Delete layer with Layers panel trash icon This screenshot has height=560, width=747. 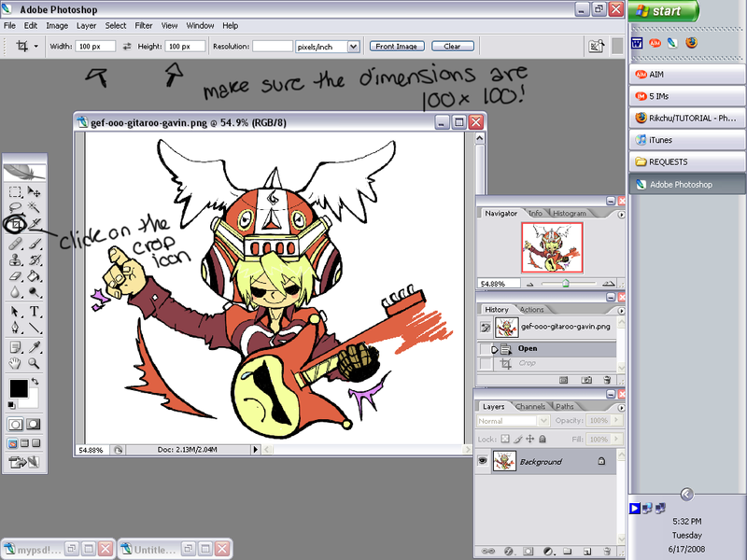(607, 551)
